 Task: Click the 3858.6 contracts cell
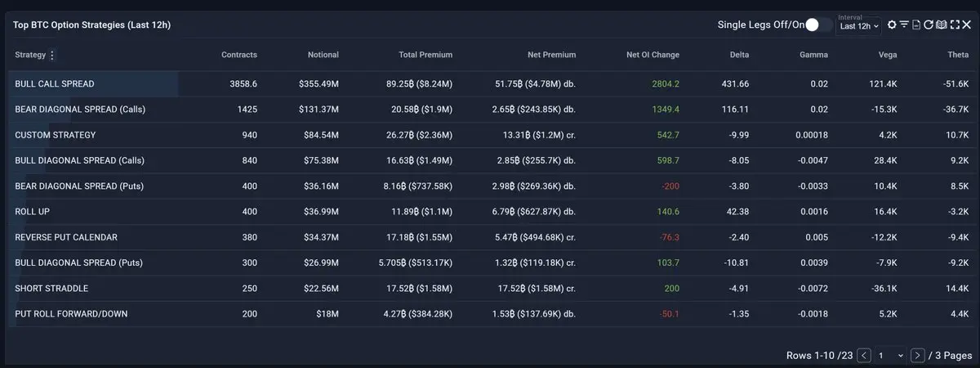tap(243, 84)
